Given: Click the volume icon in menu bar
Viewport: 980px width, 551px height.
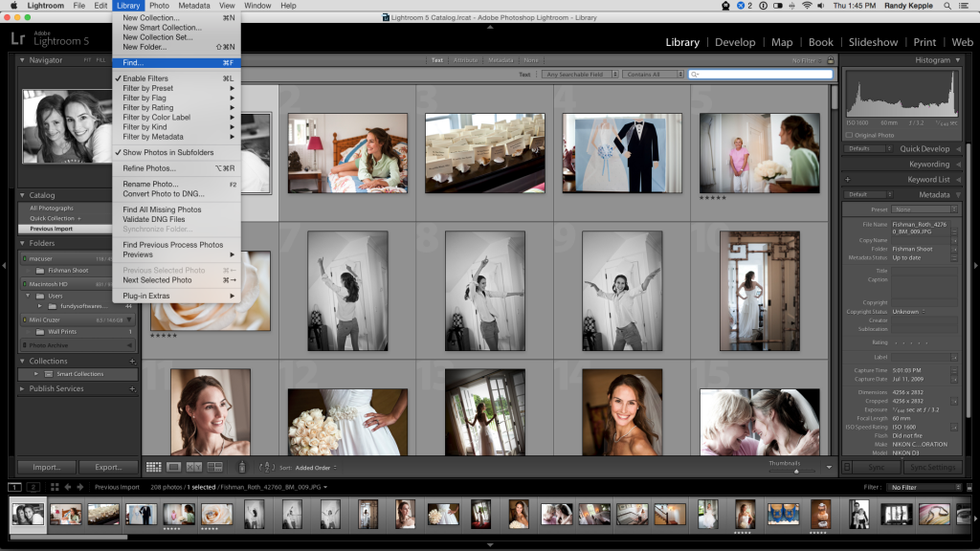Looking at the screenshot, I should [820, 6].
